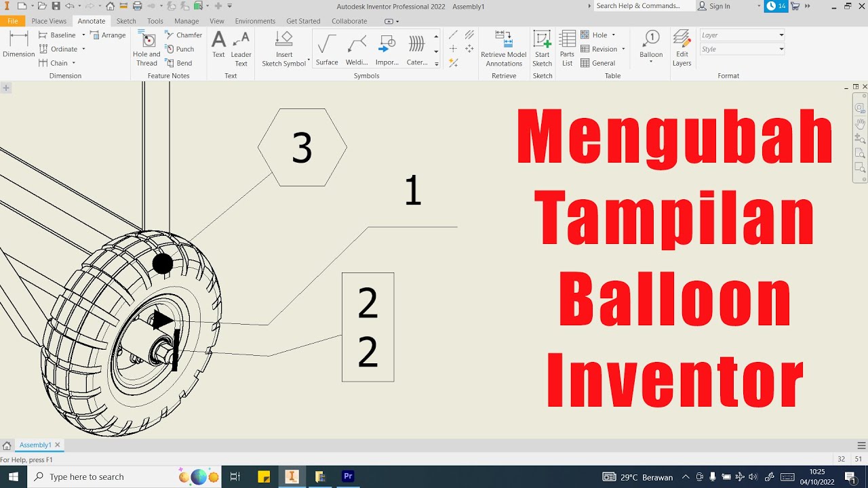This screenshot has height=488, width=868.
Task: Select the Assembly1 document tab
Action: (35, 445)
